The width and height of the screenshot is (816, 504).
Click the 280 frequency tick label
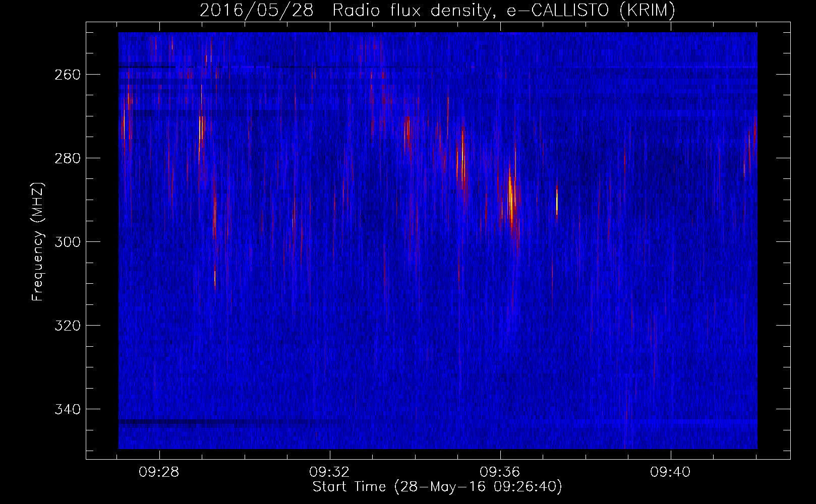click(68, 158)
